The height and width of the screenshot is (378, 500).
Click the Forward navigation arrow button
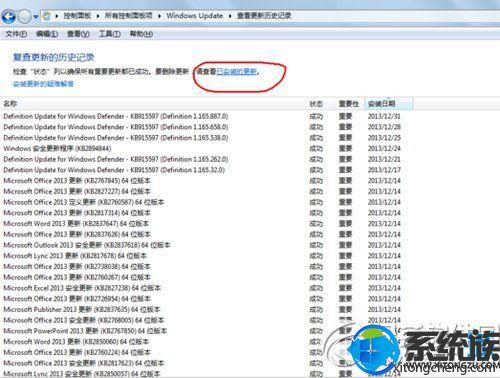(x=24, y=16)
